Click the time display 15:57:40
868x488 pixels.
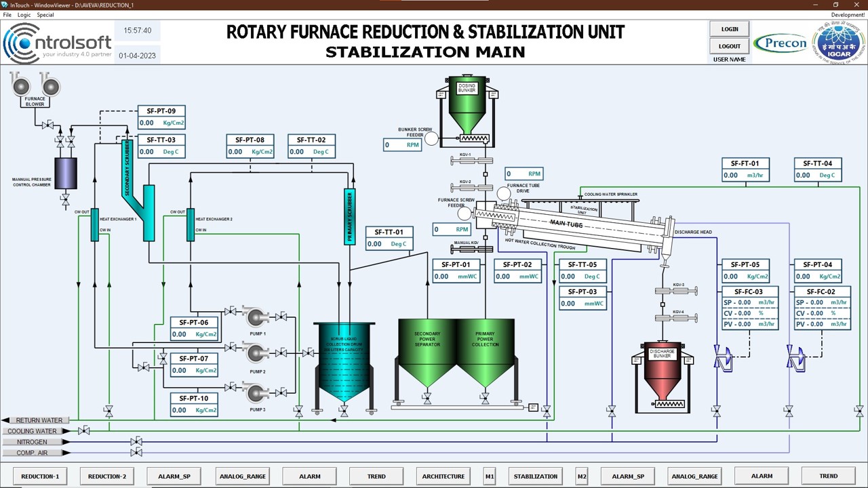tap(138, 30)
